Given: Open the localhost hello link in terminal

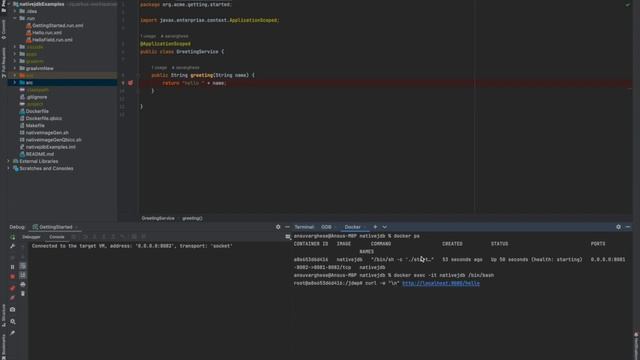Looking at the screenshot, I should click(x=441, y=283).
